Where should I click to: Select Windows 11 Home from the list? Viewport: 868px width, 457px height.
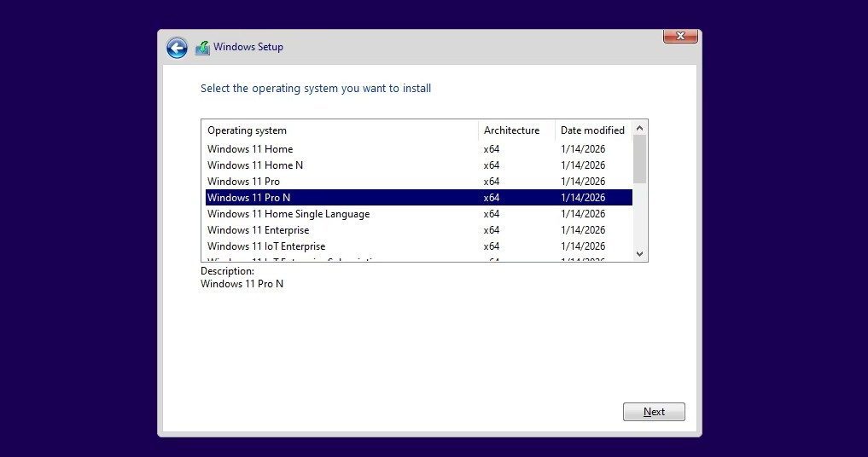pos(418,149)
